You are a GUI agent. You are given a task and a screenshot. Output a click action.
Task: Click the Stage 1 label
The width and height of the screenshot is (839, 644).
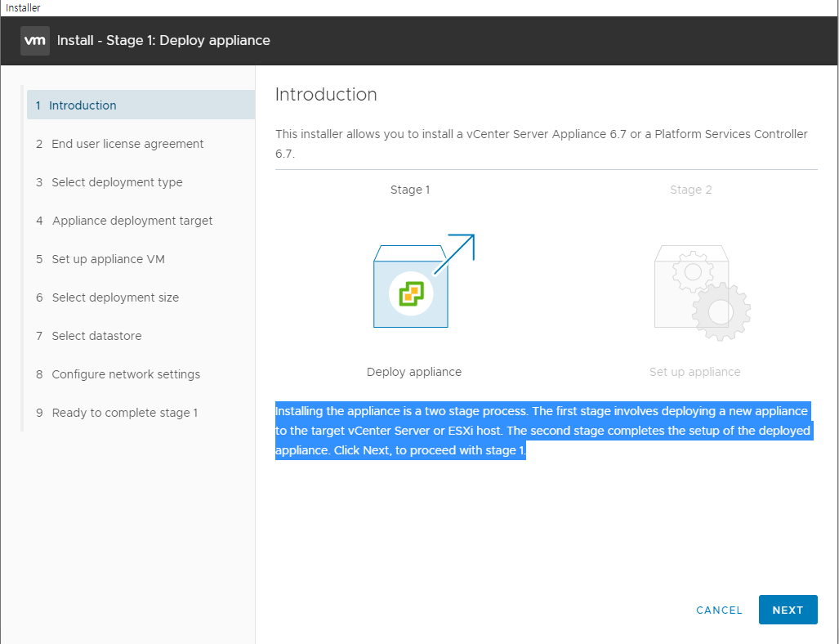[410, 190]
